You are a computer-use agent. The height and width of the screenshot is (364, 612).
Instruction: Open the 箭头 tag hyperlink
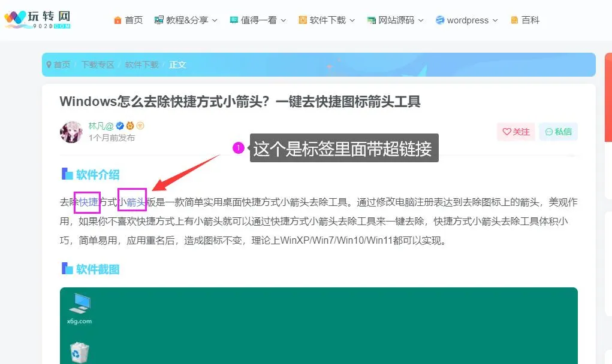pyautogui.click(x=136, y=202)
